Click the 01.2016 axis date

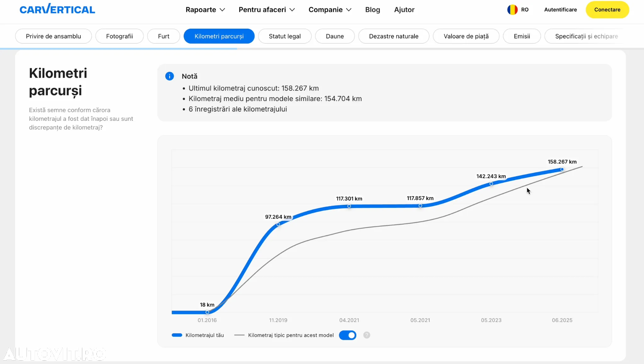tap(207, 320)
